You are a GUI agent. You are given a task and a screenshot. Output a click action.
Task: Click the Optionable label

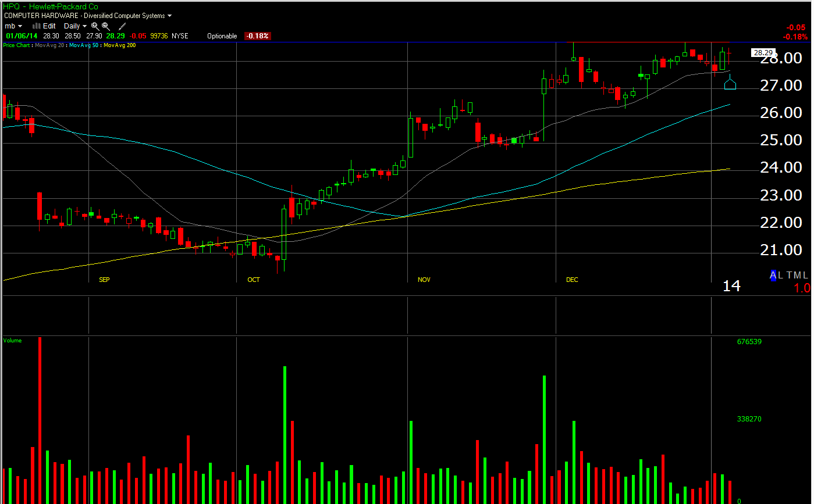(x=222, y=36)
